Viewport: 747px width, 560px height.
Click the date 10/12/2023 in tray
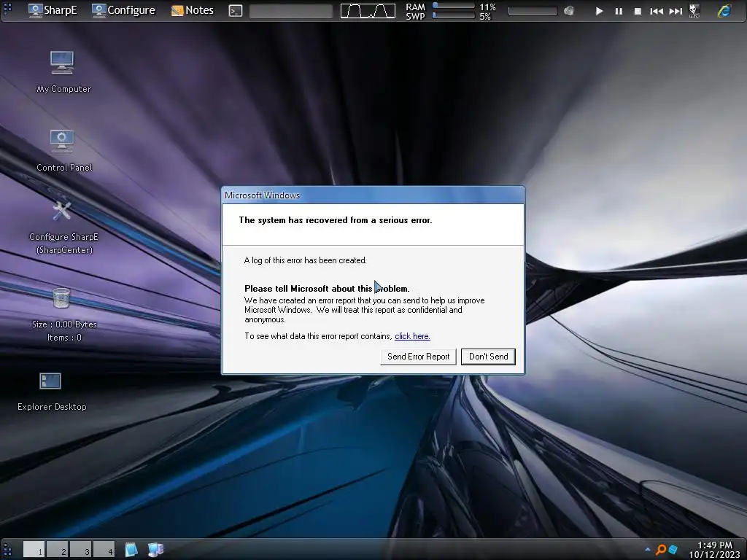(714, 555)
